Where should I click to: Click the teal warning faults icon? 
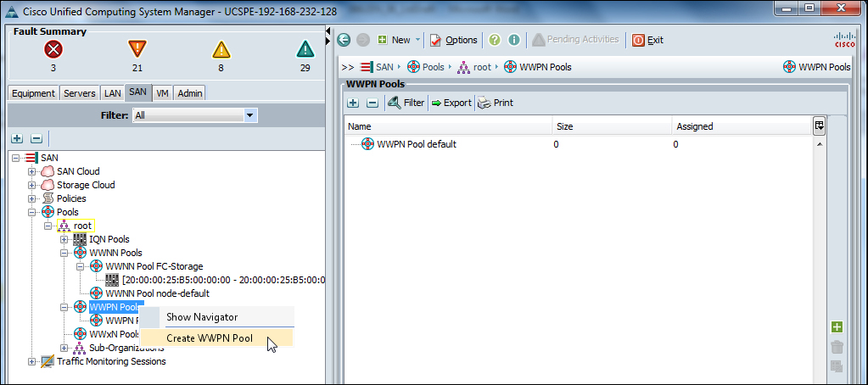click(305, 50)
